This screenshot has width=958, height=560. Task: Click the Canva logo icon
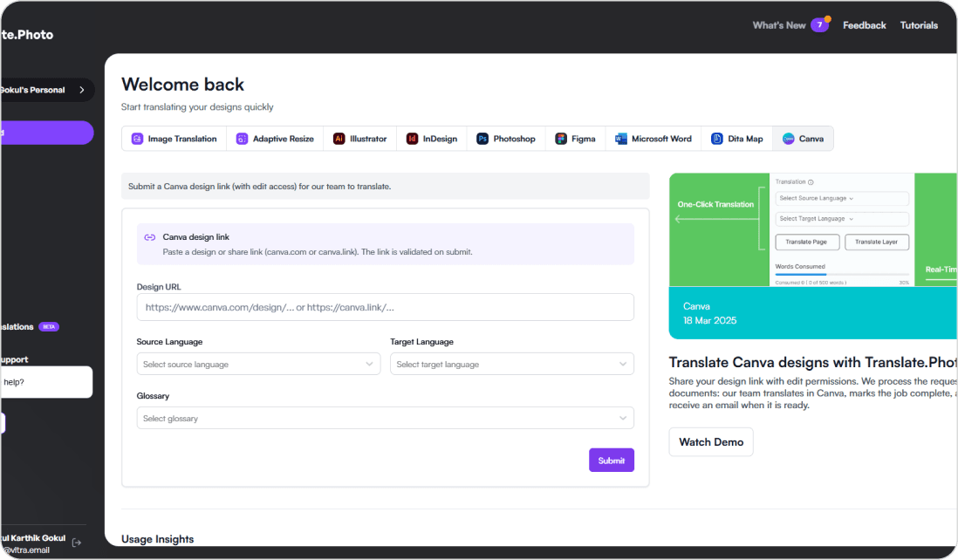point(789,139)
